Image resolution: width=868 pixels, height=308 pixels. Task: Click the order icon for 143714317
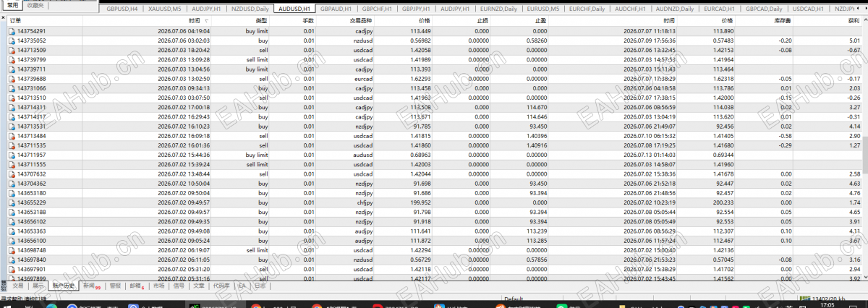tap(12, 116)
